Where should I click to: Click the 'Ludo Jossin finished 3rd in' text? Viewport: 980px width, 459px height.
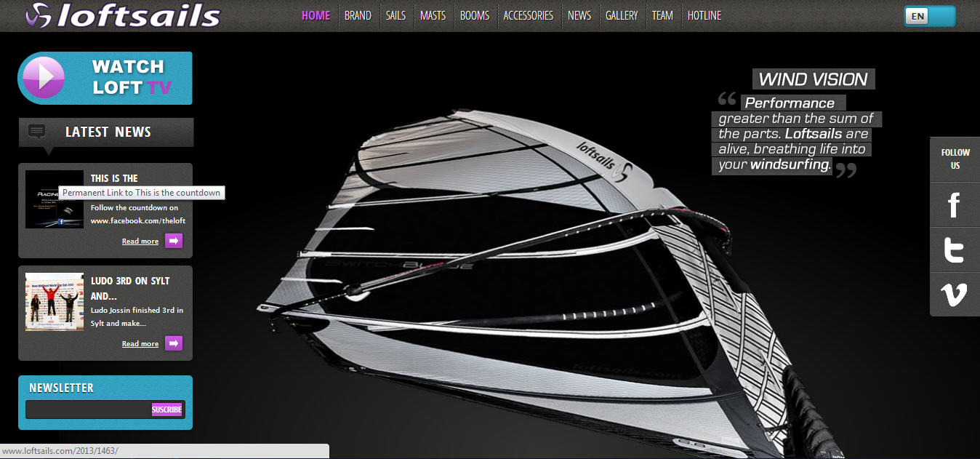point(137,310)
